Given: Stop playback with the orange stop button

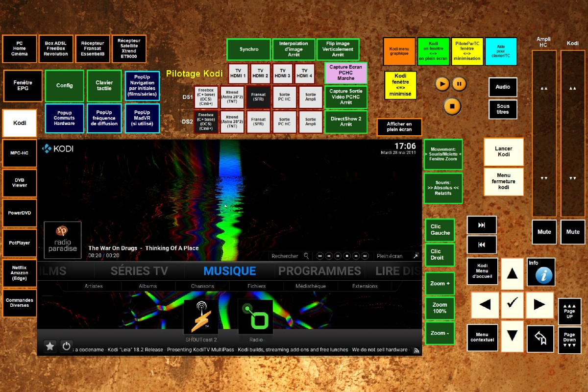Looking at the screenshot, I should pos(452,106).
